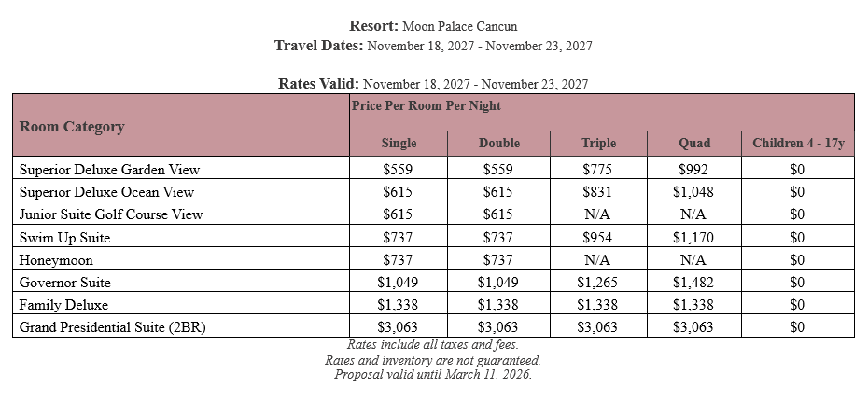Click the Superior Deluxe Garden View row label
Image resolution: width=868 pixels, height=415 pixels.
click(x=110, y=170)
